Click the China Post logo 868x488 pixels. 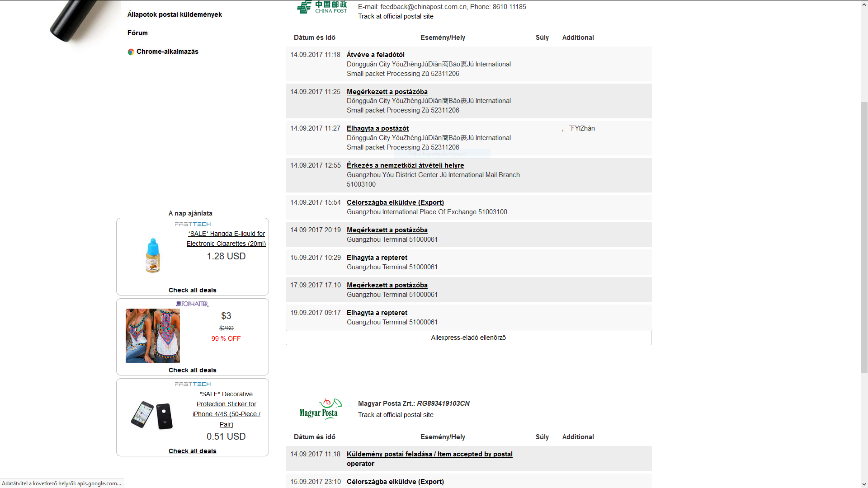(x=321, y=7)
